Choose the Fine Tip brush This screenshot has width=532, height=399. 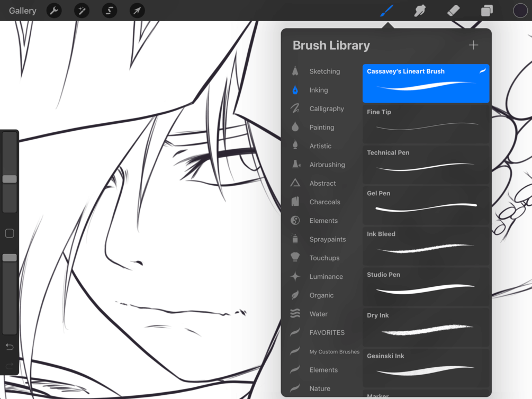[426, 124]
